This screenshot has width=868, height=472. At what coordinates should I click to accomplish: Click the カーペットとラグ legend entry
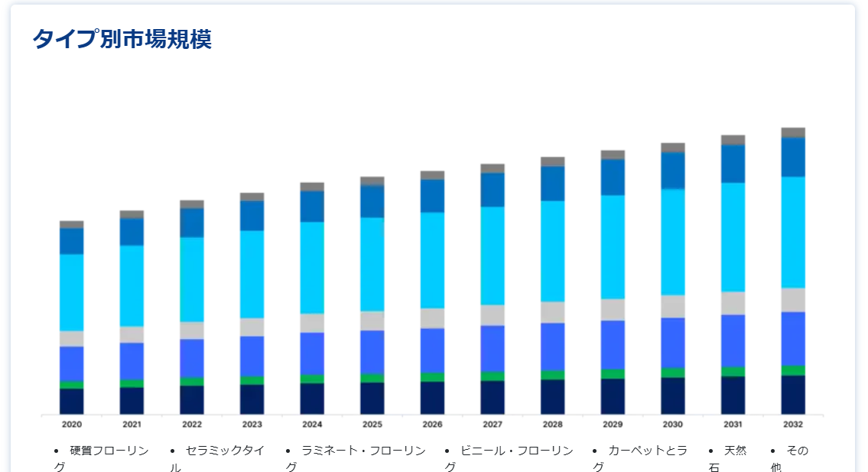click(x=647, y=451)
